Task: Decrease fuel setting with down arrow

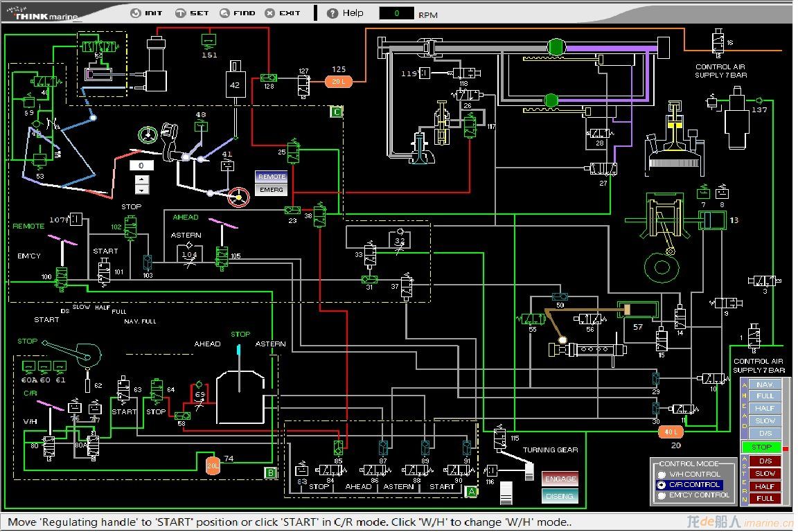Action: coord(141,189)
